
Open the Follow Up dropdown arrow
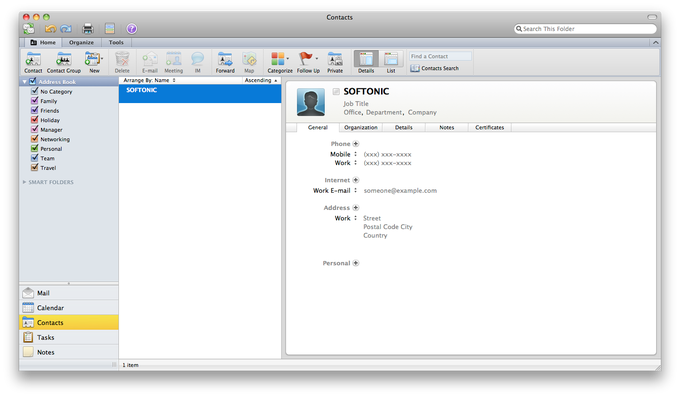click(x=317, y=59)
